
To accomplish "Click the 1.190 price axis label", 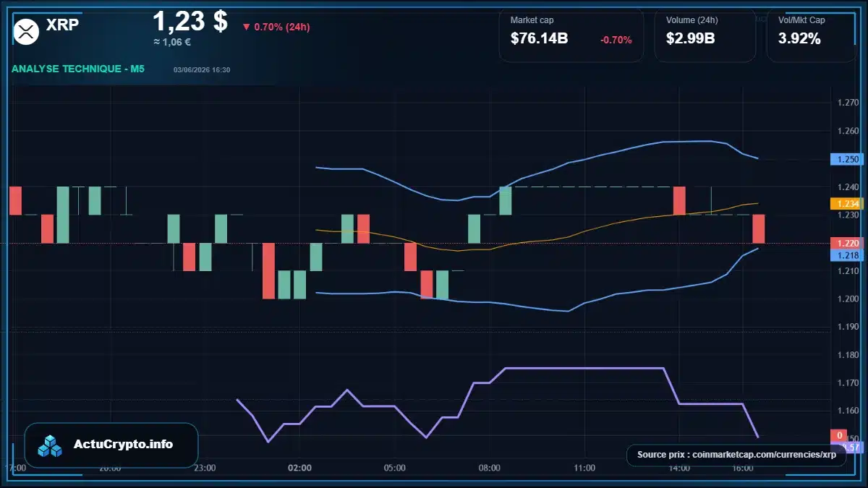I will (x=847, y=327).
